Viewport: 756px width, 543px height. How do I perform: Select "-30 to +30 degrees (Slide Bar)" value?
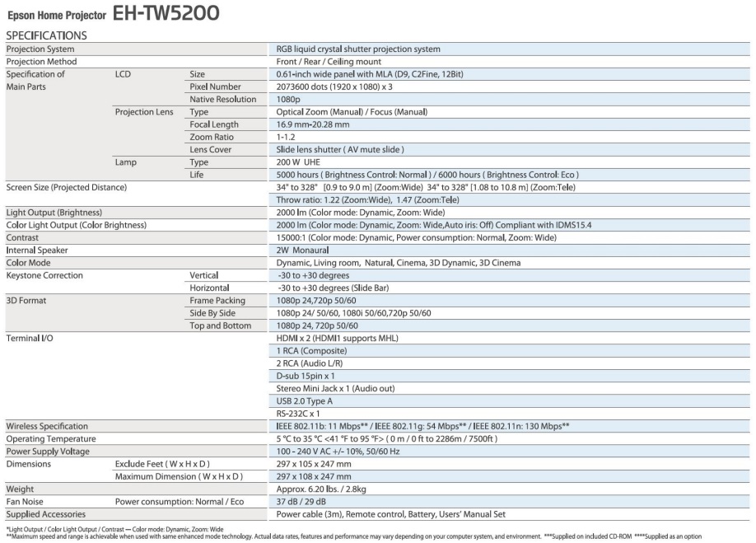333,288
